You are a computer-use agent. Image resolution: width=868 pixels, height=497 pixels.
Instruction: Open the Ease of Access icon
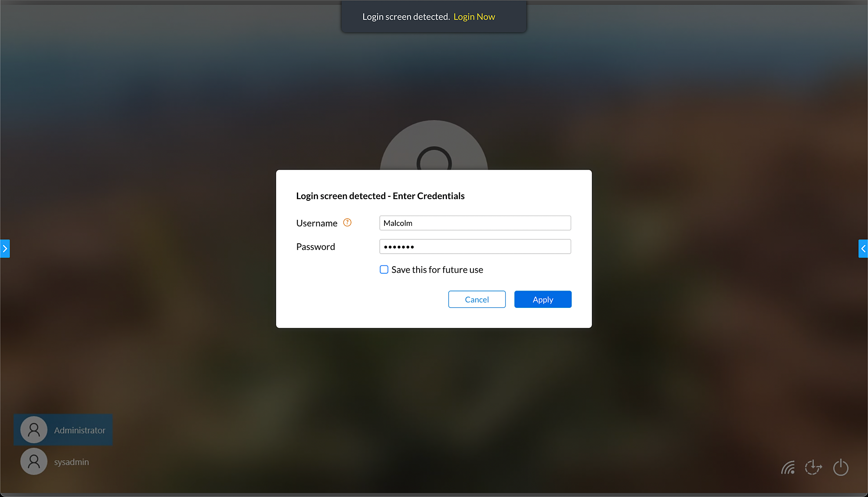click(813, 468)
